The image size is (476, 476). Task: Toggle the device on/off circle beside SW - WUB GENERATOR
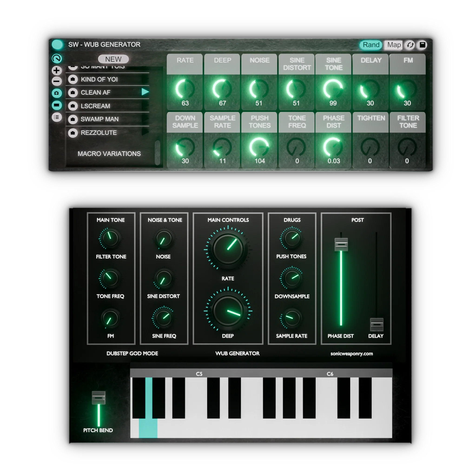[x=57, y=44]
